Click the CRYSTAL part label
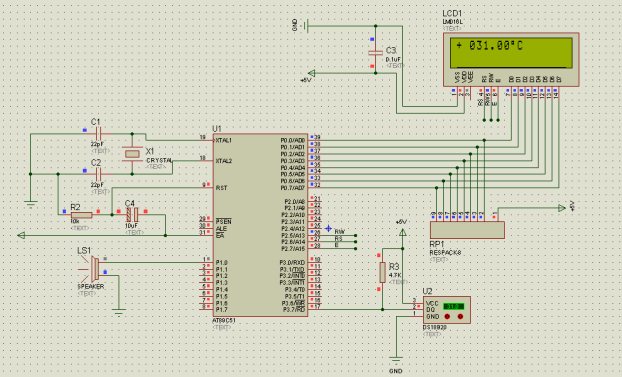 pos(159,160)
